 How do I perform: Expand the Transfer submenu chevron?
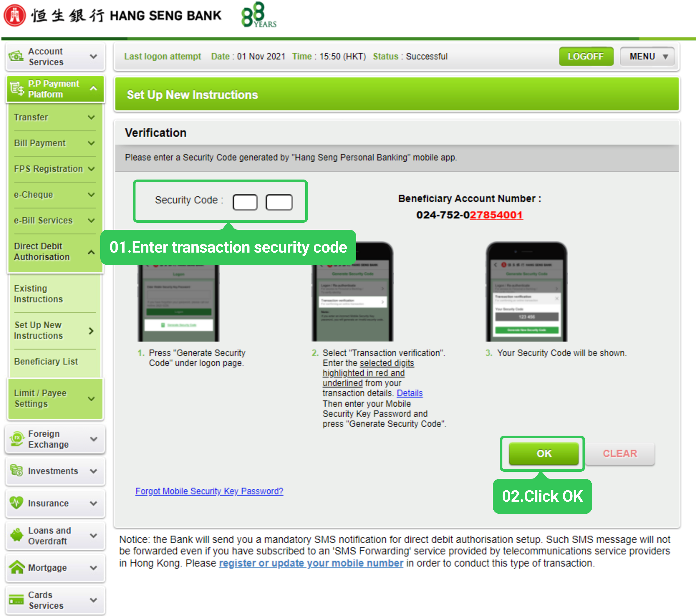click(x=91, y=117)
